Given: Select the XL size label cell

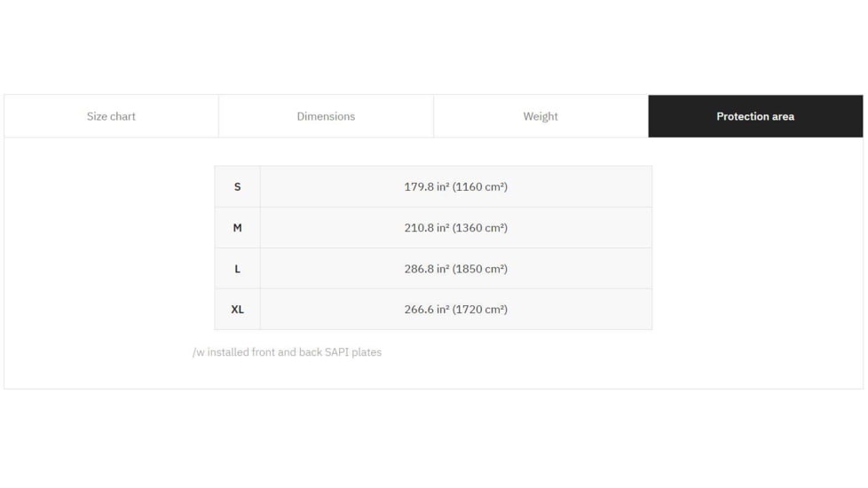Looking at the screenshot, I should click(x=237, y=310).
